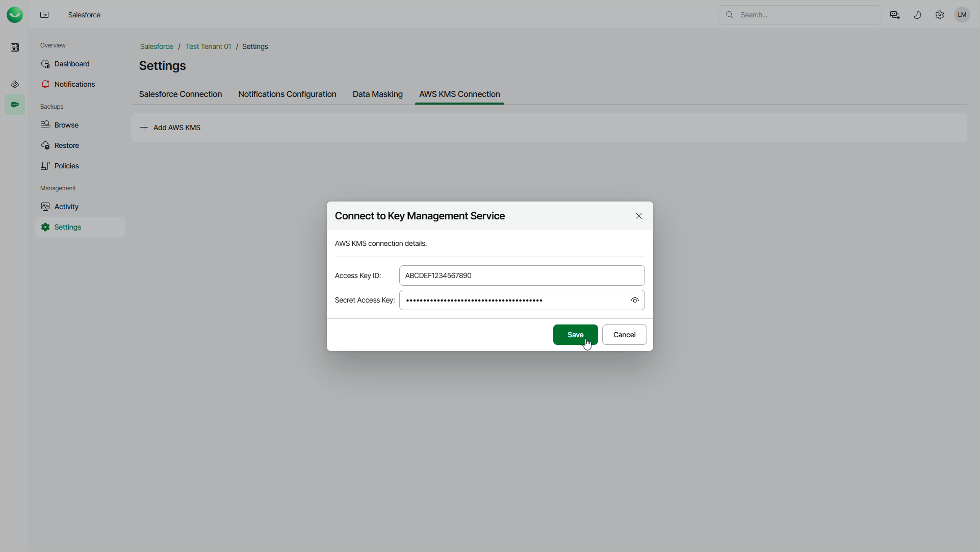Close the Key Management Service dialog

[638, 216]
